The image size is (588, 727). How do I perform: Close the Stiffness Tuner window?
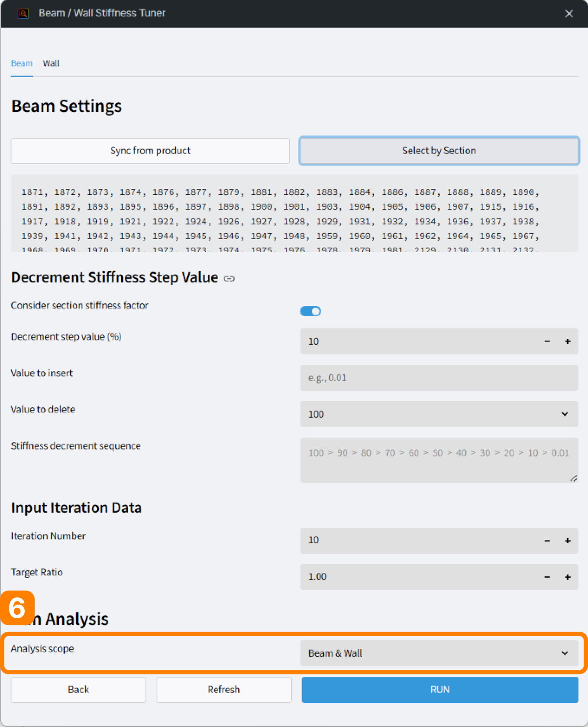(569, 13)
